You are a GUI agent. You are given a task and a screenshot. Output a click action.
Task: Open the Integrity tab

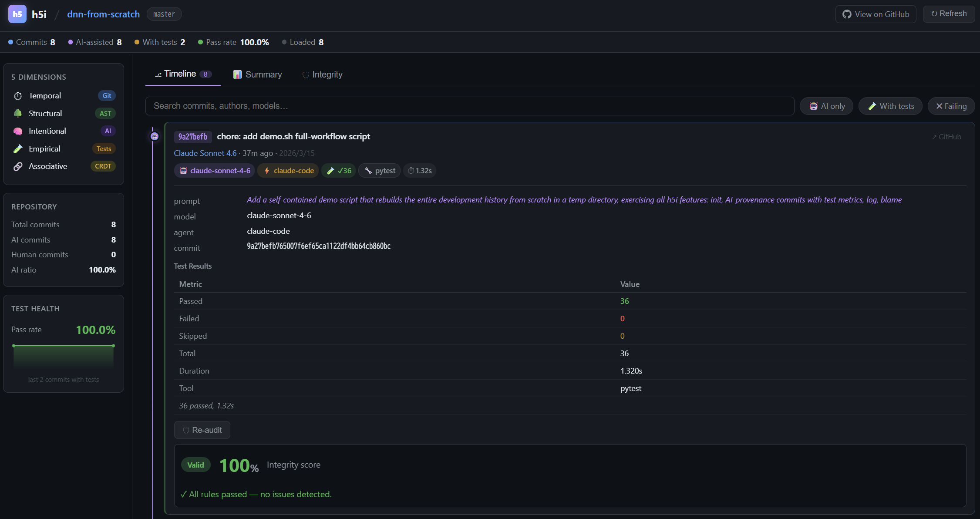(322, 74)
